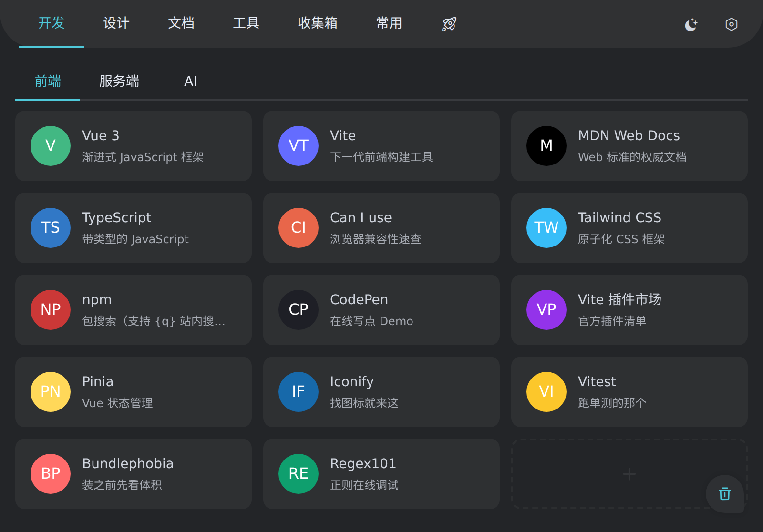Click the description 浏览器兼容性速查
The image size is (763, 532).
(376, 239)
